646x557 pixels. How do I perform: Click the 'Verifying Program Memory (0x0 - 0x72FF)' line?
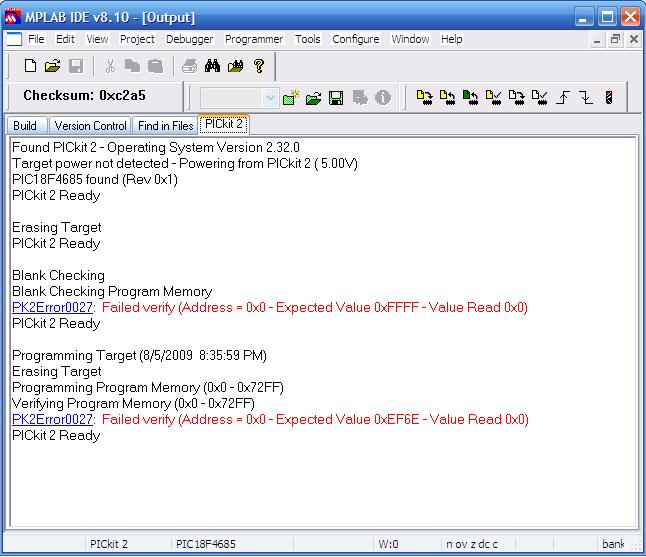click(x=133, y=404)
